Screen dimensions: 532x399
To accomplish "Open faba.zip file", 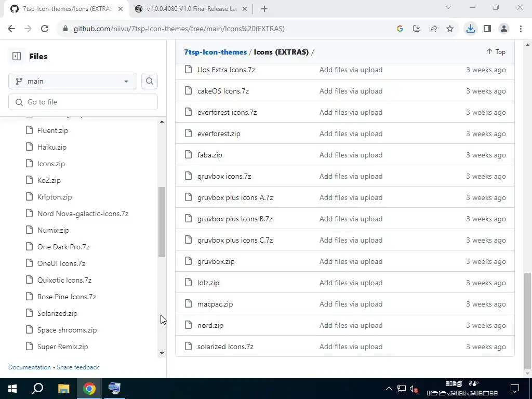I will (x=210, y=155).
